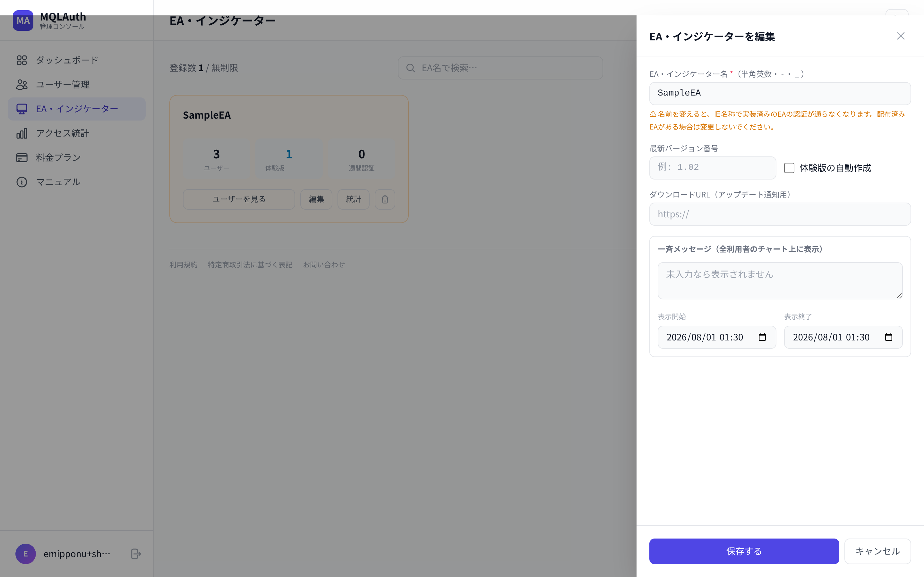This screenshot has width=924, height=577.
Task: Open the calendar picker for 表示終了
Action: coord(888,337)
